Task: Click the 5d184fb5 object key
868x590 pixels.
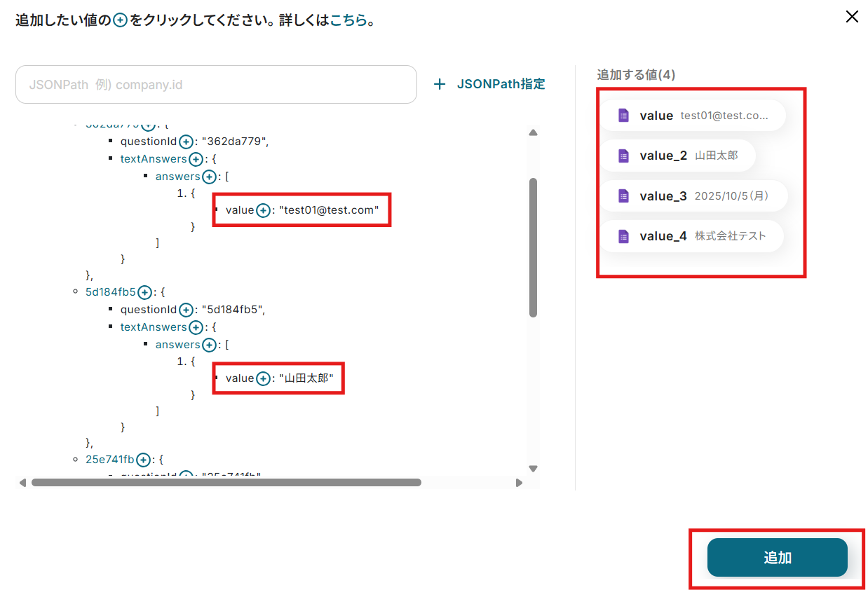Action: pyautogui.click(x=111, y=292)
